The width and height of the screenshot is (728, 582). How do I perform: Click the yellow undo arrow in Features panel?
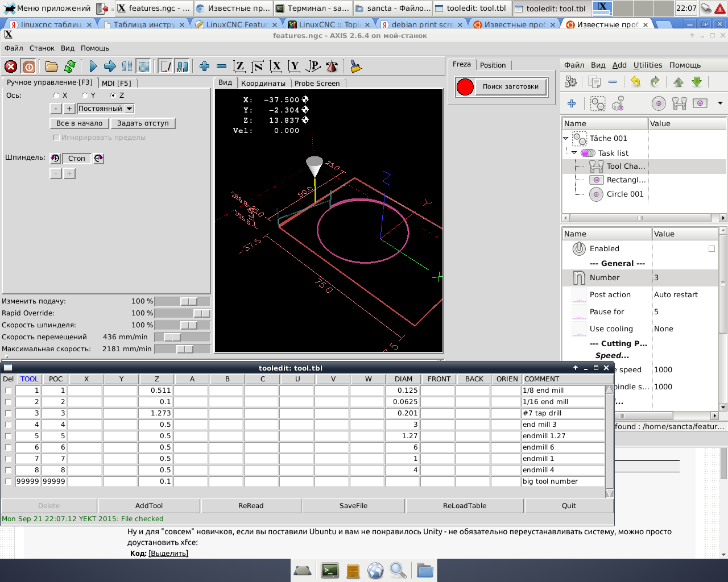[635, 82]
